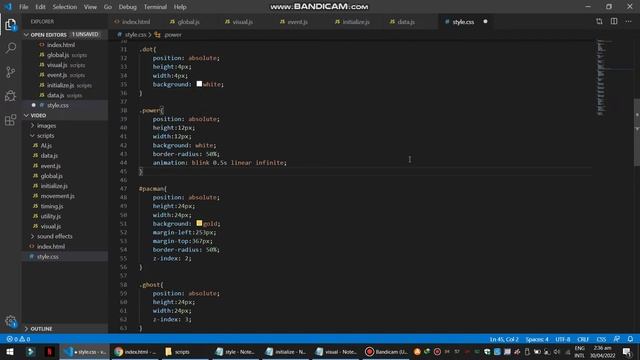Switch to Bandicam taskbar window
Viewport: 640px width, 360px height.
coord(387,351)
